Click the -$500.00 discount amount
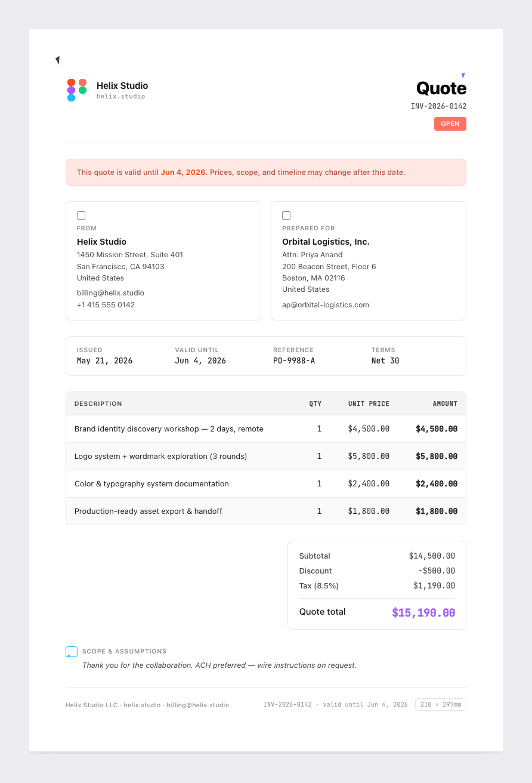The image size is (532, 783). tap(437, 571)
